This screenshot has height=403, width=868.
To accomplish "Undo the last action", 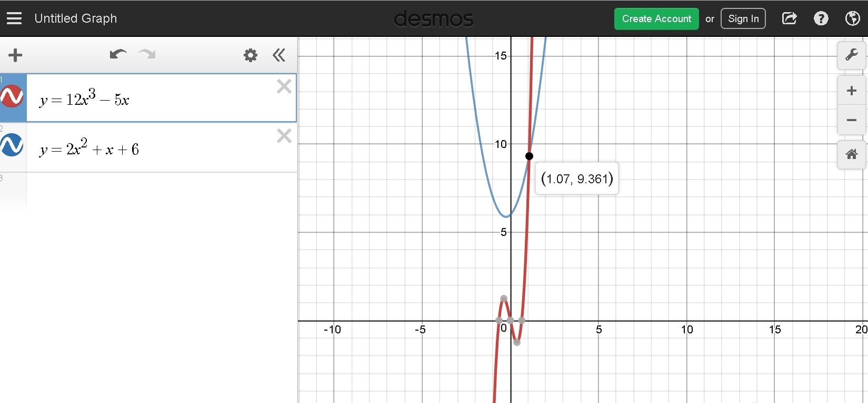I will pos(118,54).
